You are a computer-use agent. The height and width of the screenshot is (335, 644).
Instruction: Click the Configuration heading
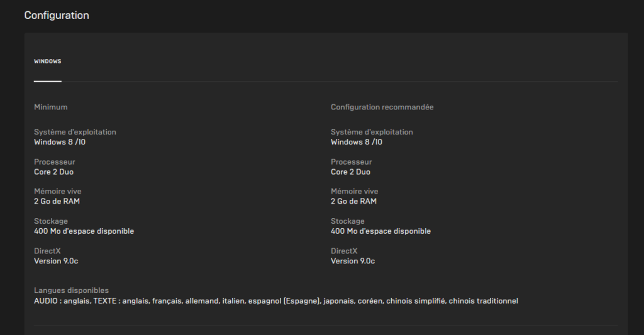tap(57, 15)
